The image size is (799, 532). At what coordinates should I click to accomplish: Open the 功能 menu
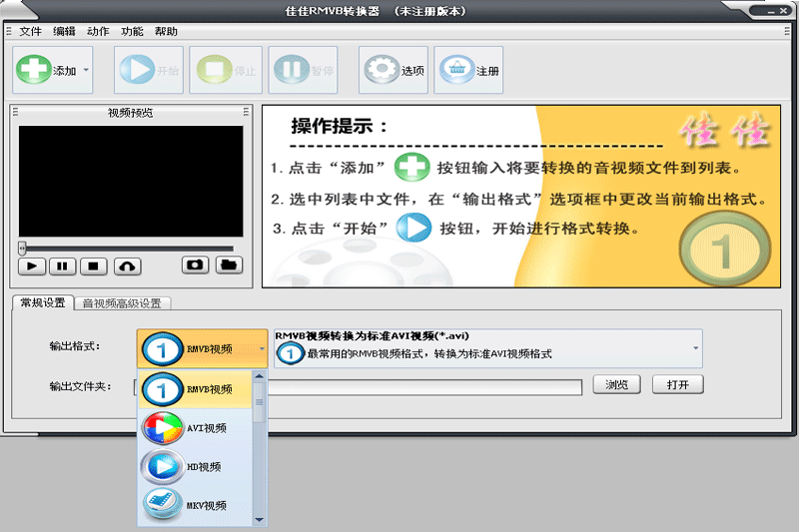132,32
